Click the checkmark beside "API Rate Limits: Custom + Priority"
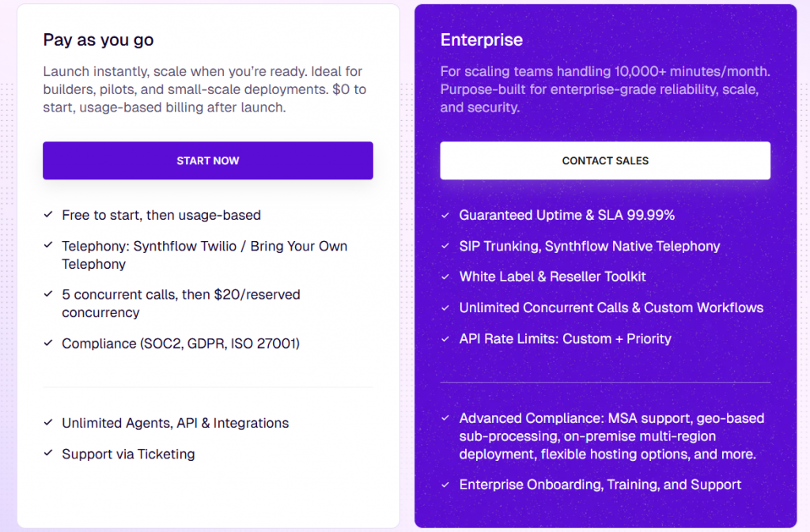 [446, 338]
